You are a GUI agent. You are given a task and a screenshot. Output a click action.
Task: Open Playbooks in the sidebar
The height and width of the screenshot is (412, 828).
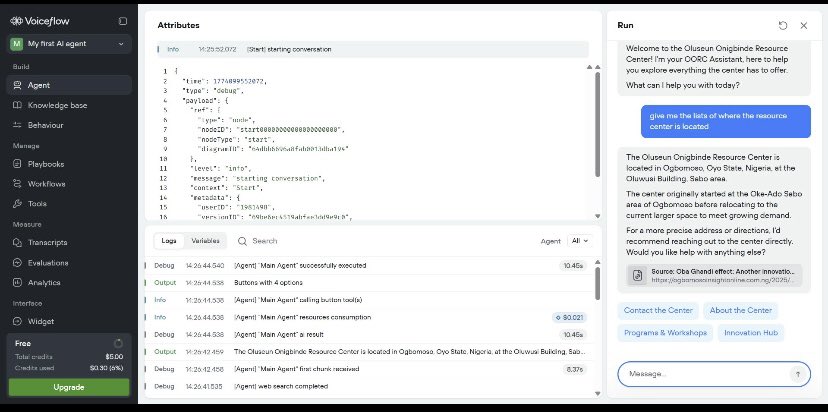coord(46,164)
